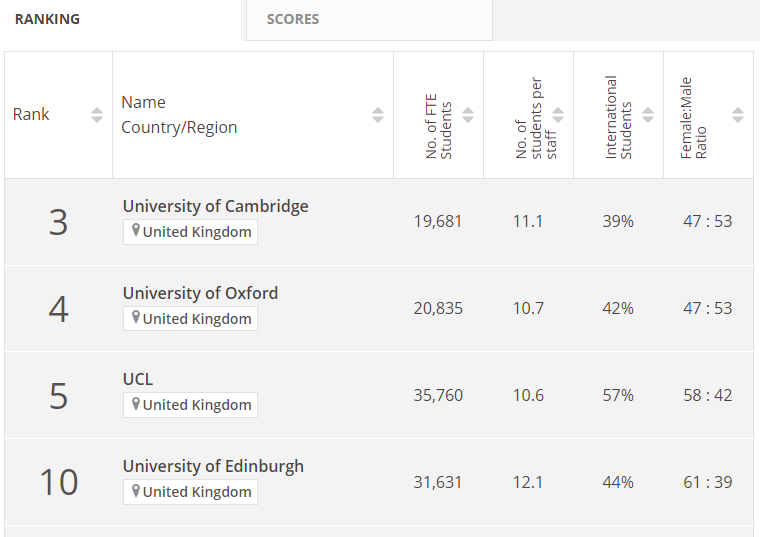Sort by Female:Male Ratio arrows
Image resolution: width=760 pixels, height=537 pixels.
coord(738,115)
